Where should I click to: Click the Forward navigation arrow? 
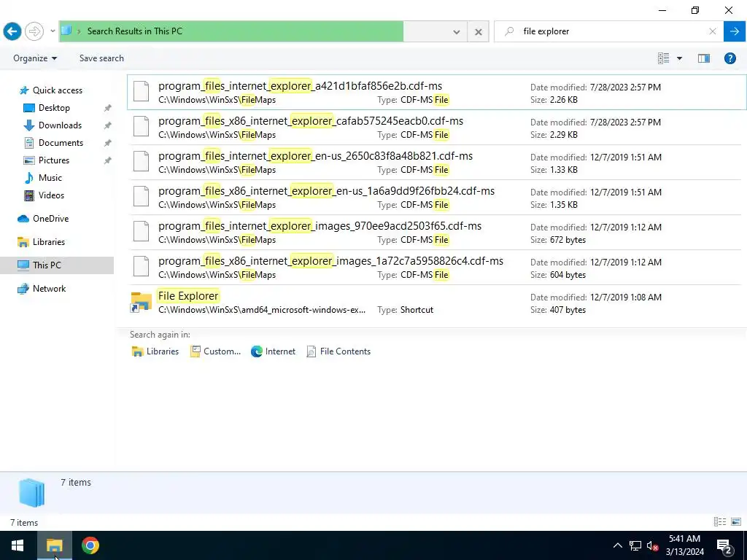click(34, 31)
